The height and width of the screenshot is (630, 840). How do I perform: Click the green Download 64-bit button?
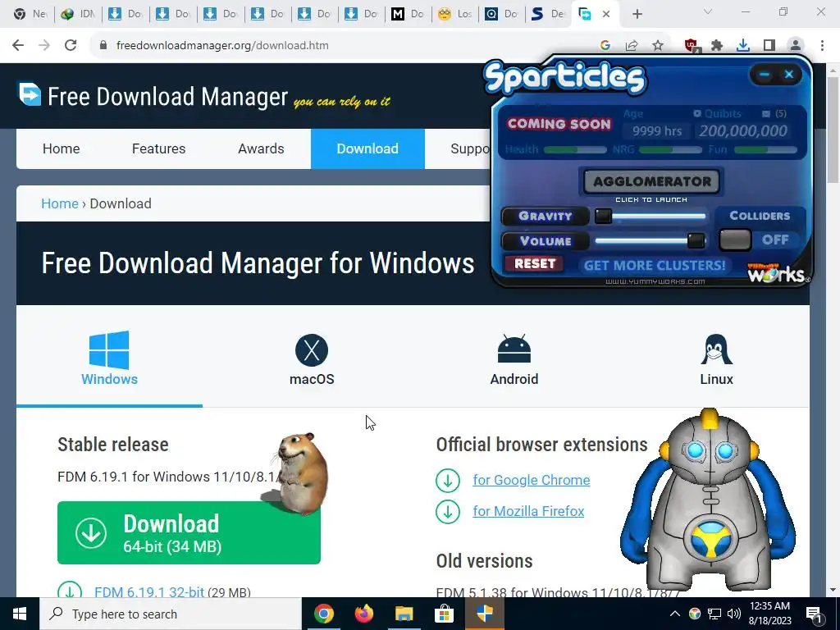tap(189, 532)
